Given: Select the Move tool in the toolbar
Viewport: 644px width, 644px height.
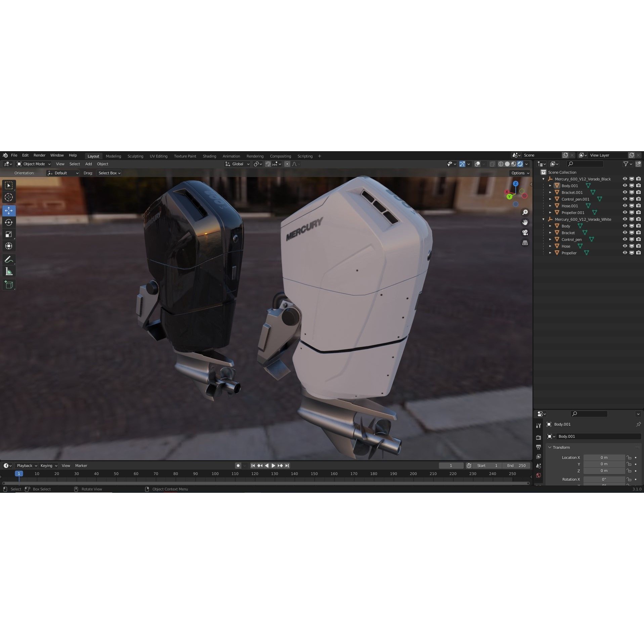Looking at the screenshot, I should point(9,211).
